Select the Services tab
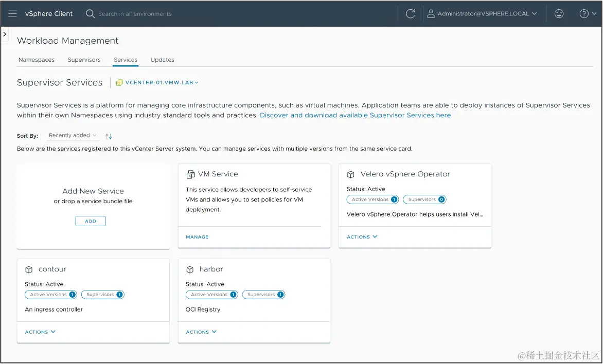 (x=126, y=60)
